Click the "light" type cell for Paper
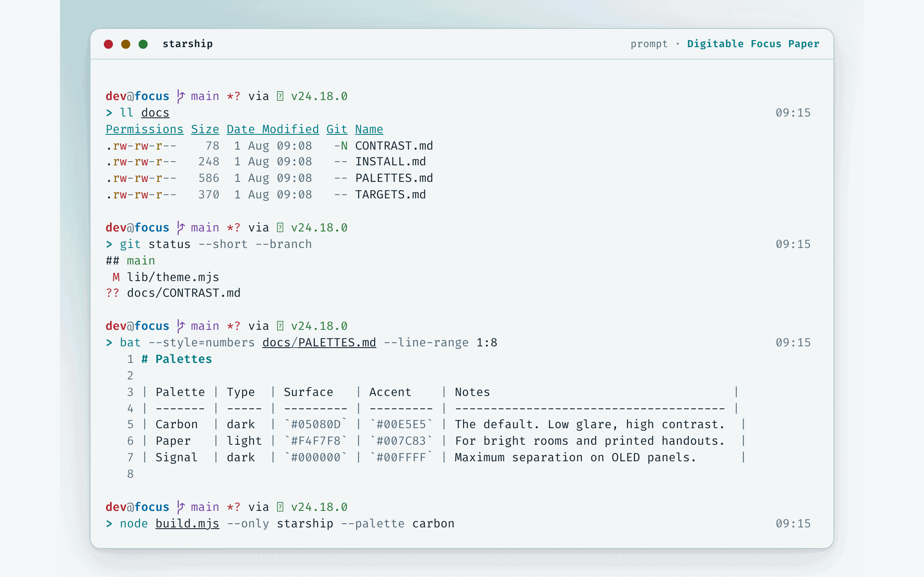 coord(244,441)
